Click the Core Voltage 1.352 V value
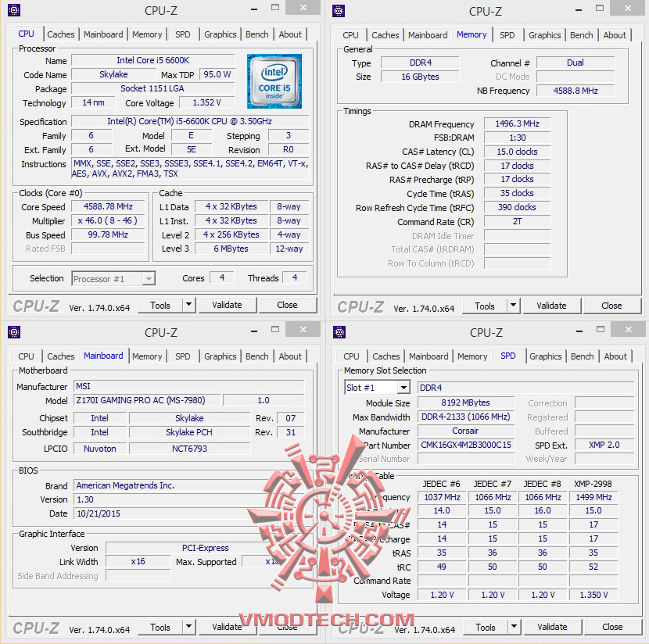 tap(206, 102)
